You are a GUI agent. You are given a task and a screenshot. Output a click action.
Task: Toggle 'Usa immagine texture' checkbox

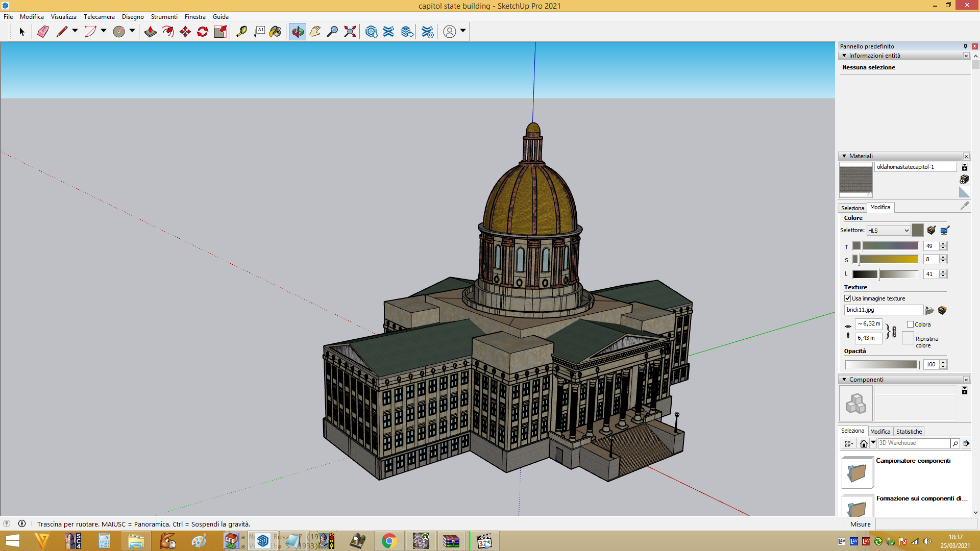pyautogui.click(x=847, y=298)
